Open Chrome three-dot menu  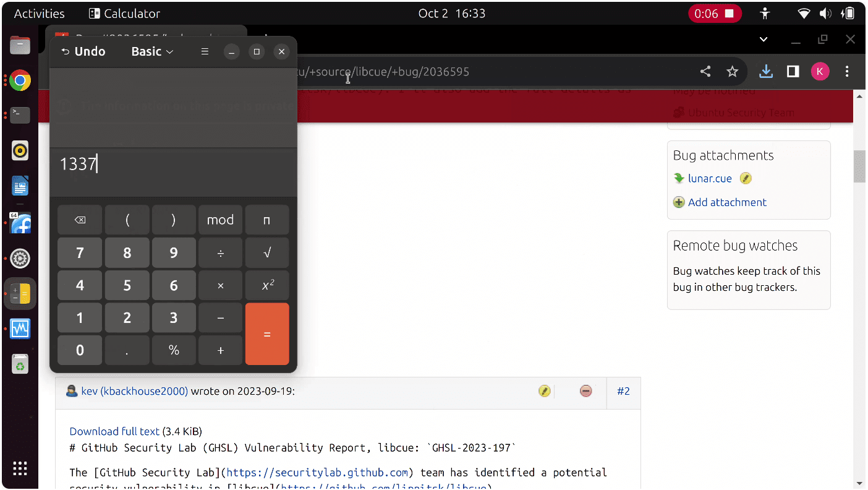click(x=847, y=72)
